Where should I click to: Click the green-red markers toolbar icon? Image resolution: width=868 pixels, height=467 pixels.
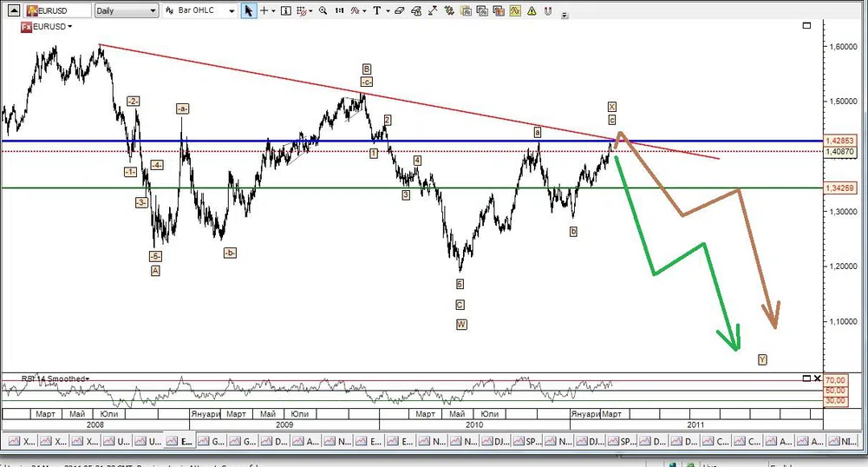[449, 10]
